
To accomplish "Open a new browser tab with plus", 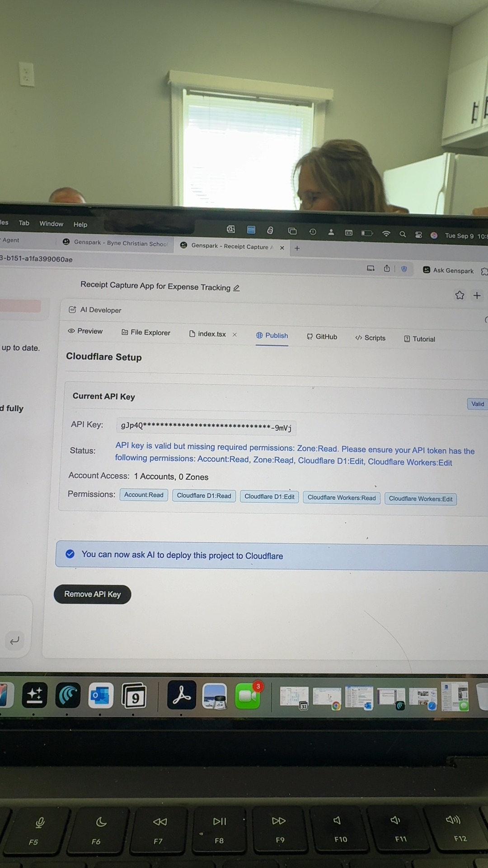I will [297, 248].
